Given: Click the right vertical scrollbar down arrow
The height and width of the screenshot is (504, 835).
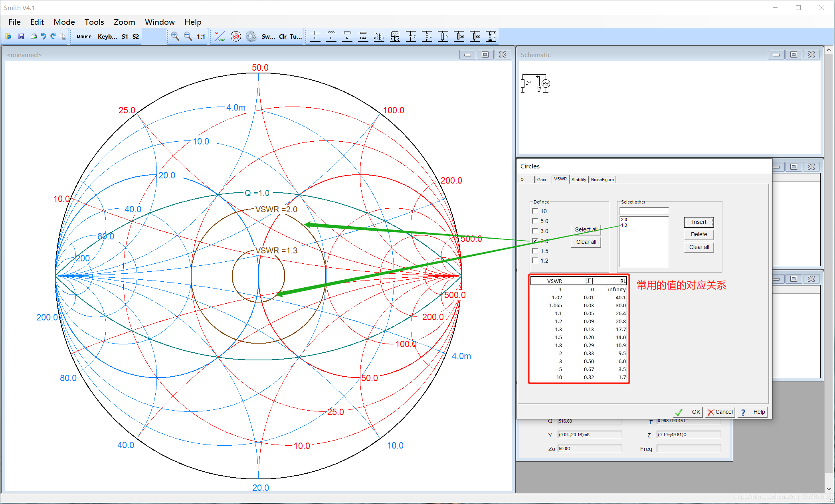Looking at the screenshot, I should (829, 488).
